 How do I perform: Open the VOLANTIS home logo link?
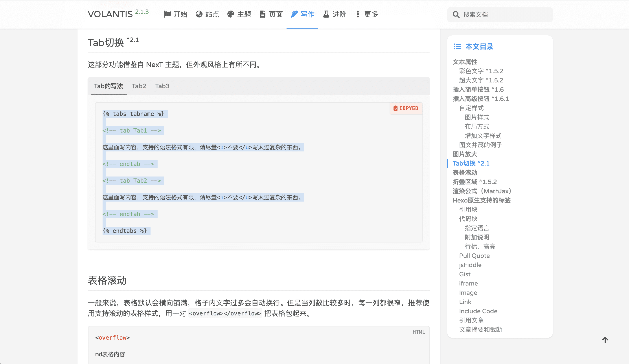coord(110,14)
